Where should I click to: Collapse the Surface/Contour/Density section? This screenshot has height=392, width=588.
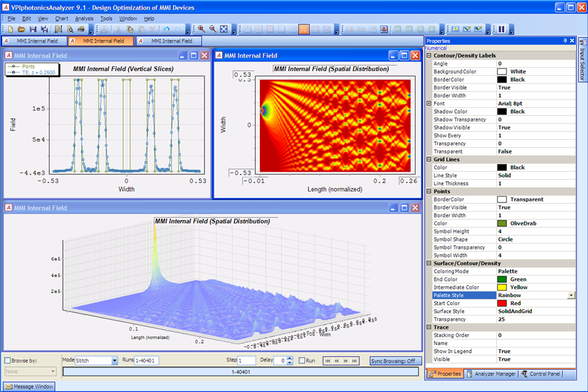point(429,263)
